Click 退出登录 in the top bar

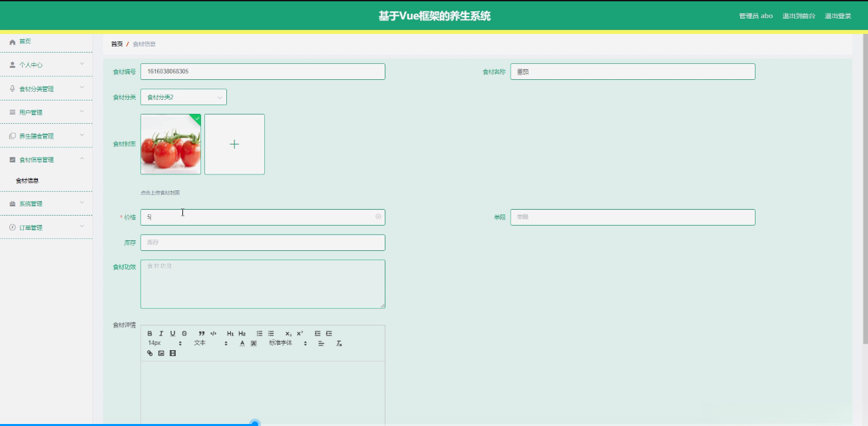coord(839,17)
